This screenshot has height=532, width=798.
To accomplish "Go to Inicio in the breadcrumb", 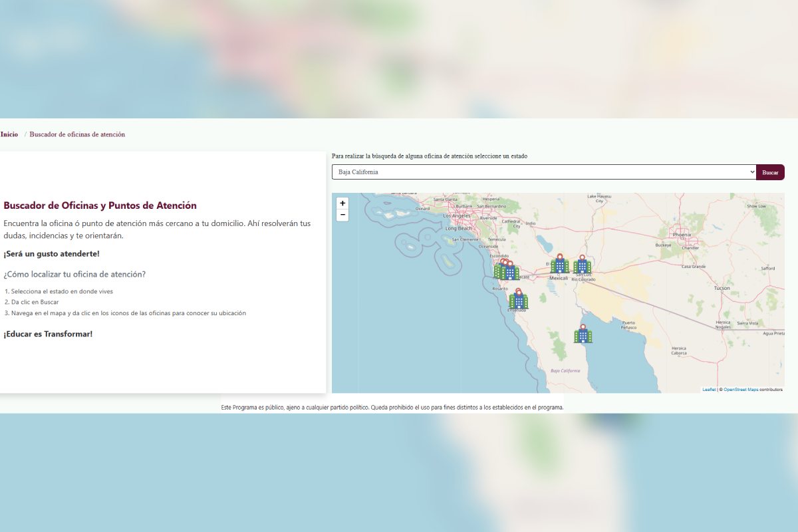I will pos(9,134).
